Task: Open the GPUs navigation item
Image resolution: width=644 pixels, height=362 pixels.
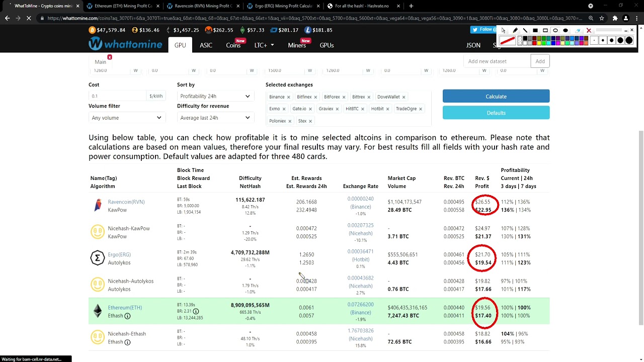Action: click(327, 45)
